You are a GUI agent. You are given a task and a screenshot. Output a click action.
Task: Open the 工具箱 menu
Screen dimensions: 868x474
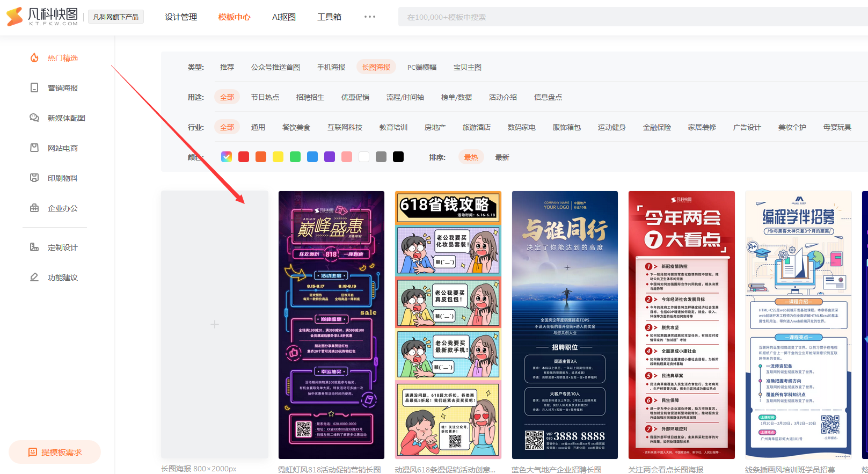pyautogui.click(x=329, y=17)
